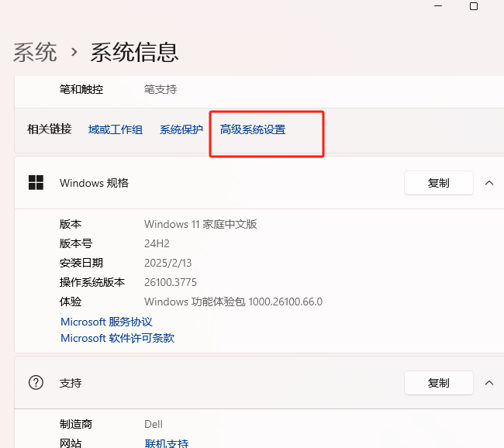
Task: Minimize the Settings window
Action: click(x=438, y=6)
